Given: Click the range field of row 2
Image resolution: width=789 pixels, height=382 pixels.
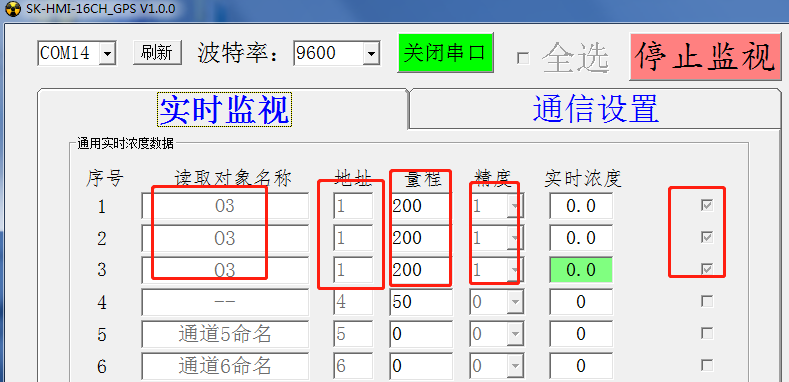Looking at the screenshot, I should coord(421,238).
